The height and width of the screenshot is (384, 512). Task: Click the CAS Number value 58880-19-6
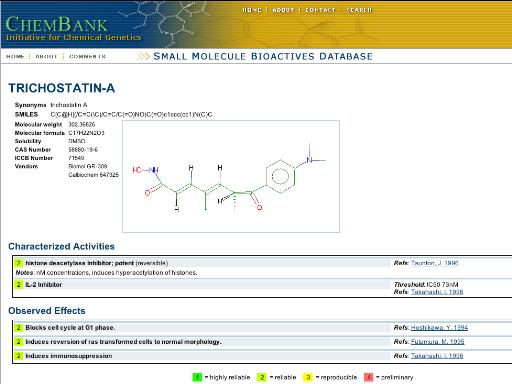tap(83, 150)
